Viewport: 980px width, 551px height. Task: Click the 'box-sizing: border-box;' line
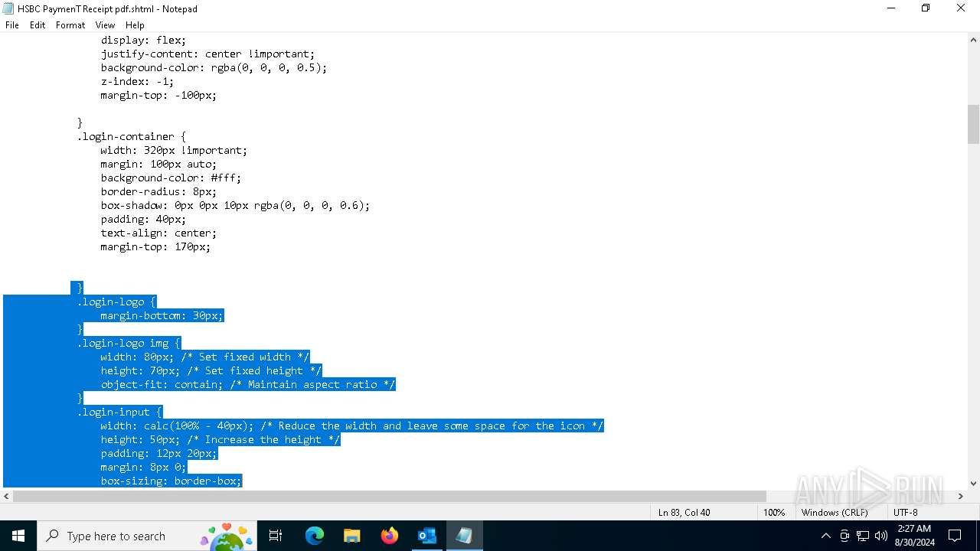point(171,481)
